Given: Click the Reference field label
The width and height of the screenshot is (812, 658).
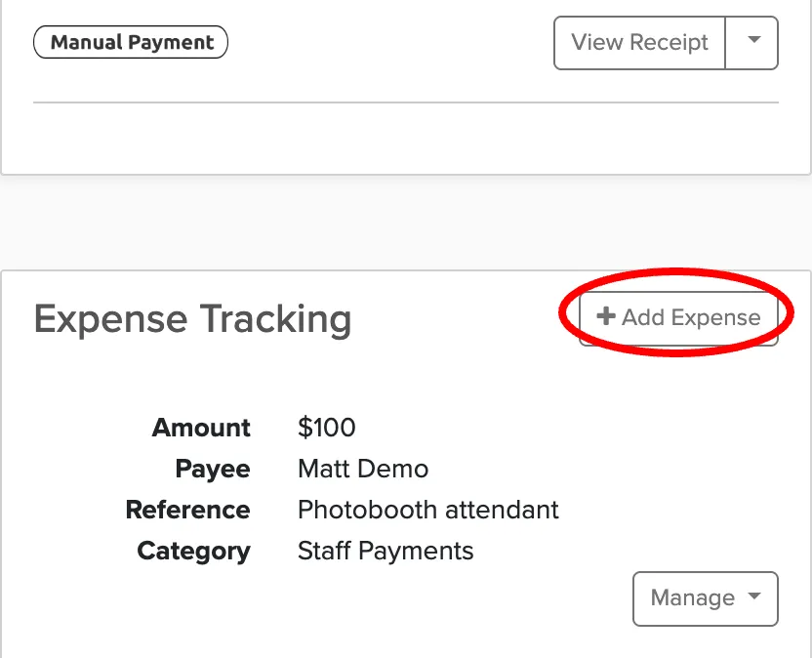Looking at the screenshot, I should [x=188, y=510].
